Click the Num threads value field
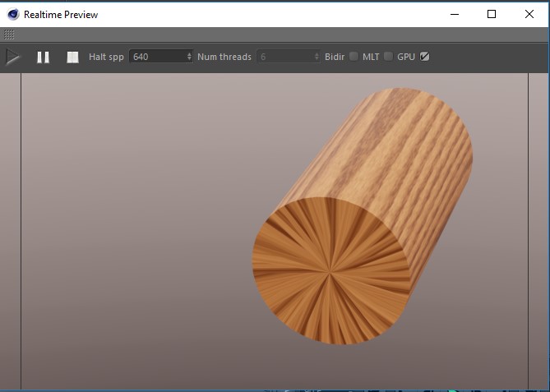The width and height of the screenshot is (550, 392). coord(284,57)
